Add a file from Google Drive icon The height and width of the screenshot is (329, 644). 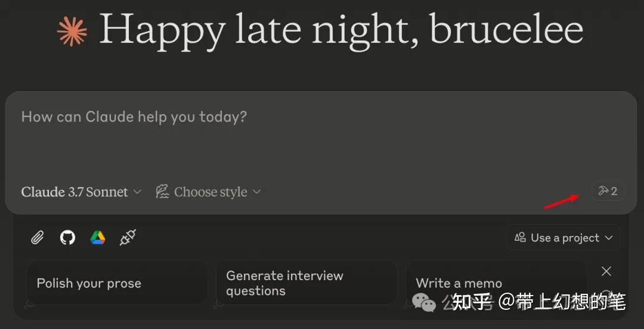tap(98, 238)
